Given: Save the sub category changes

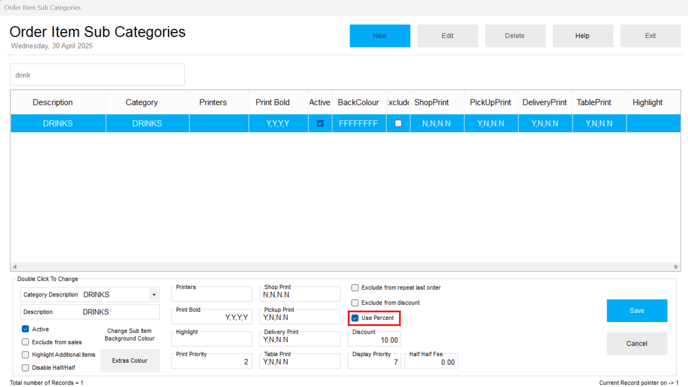Looking at the screenshot, I should click(637, 311).
